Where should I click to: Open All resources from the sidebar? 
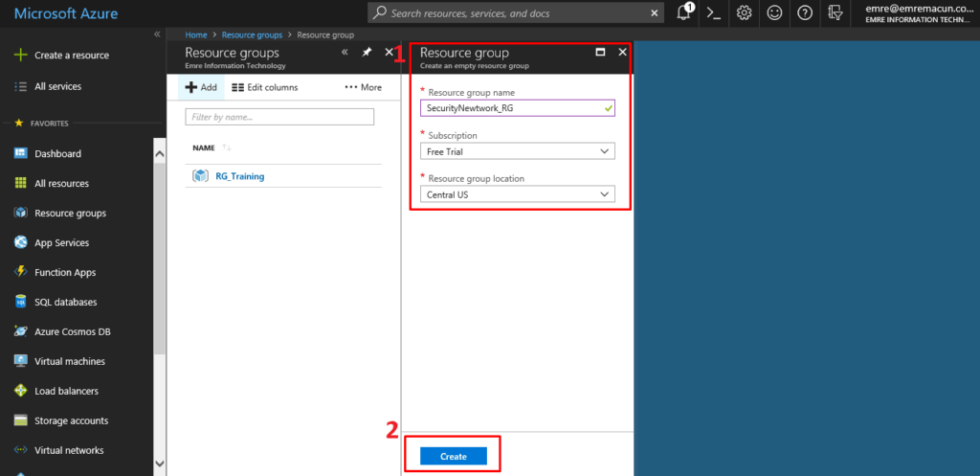(x=62, y=183)
